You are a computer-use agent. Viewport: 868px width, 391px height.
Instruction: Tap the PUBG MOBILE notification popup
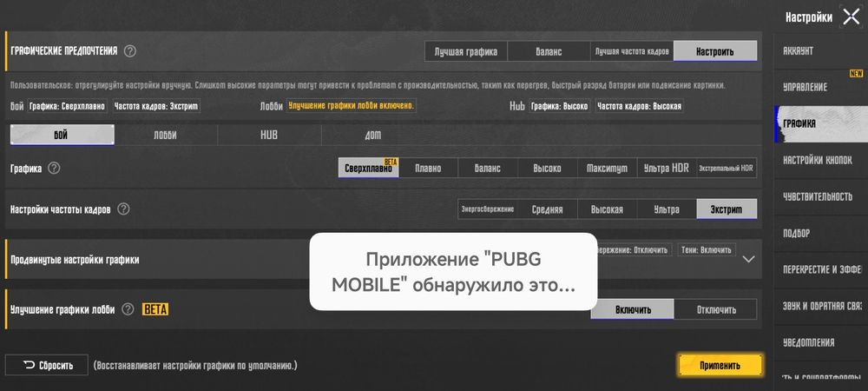pyautogui.click(x=453, y=271)
